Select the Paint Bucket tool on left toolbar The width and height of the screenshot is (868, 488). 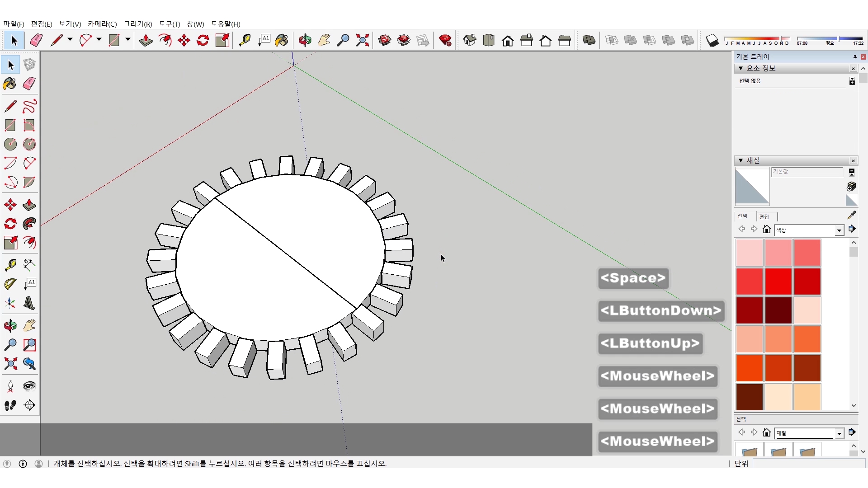click(10, 84)
